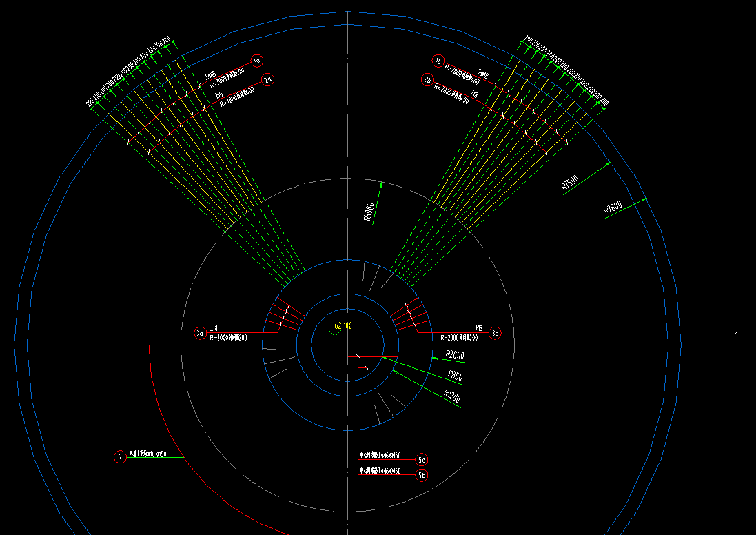Click the R1200 radius dimension text

[x=452, y=396]
